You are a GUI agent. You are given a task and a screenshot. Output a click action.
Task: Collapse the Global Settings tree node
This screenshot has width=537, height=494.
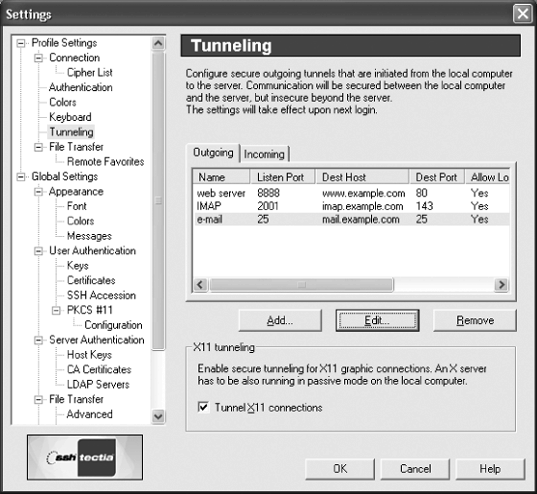pyautogui.click(x=21, y=177)
